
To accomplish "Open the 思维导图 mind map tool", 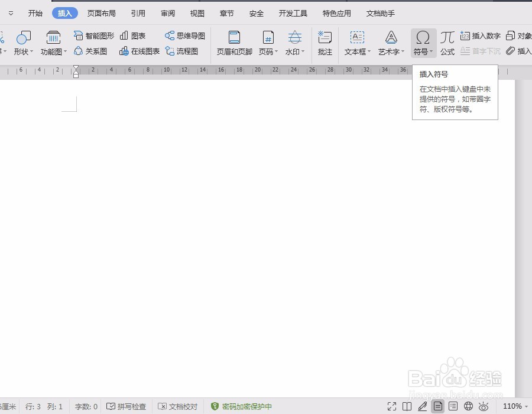I will [x=184, y=35].
